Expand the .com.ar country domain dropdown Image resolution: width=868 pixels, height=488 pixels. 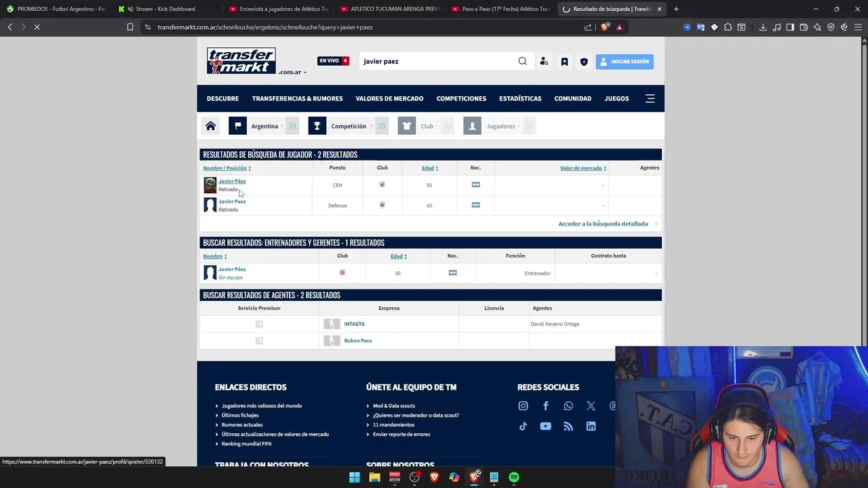(x=292, y=72)
